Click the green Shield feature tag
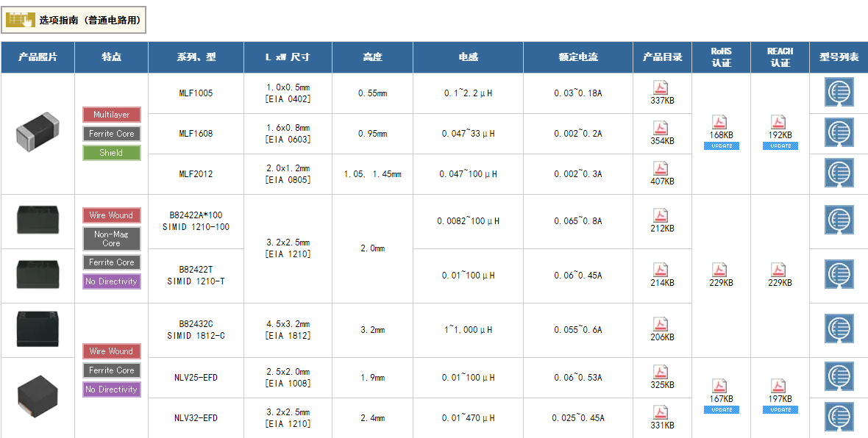Screen dimensions: 868x438 tap(111, 153)
